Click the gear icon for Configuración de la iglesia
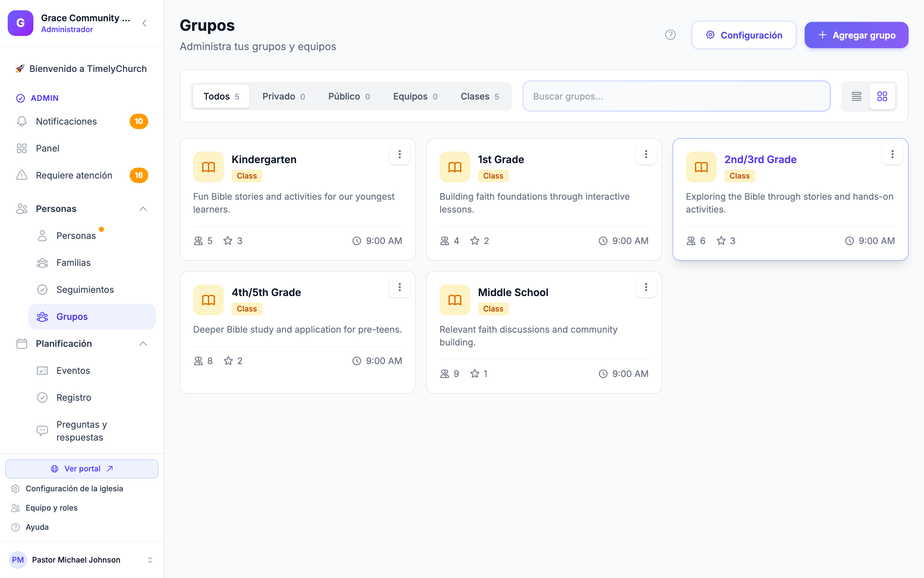Image resolution: width=924 pixels, height=578 pixels. 15,488
